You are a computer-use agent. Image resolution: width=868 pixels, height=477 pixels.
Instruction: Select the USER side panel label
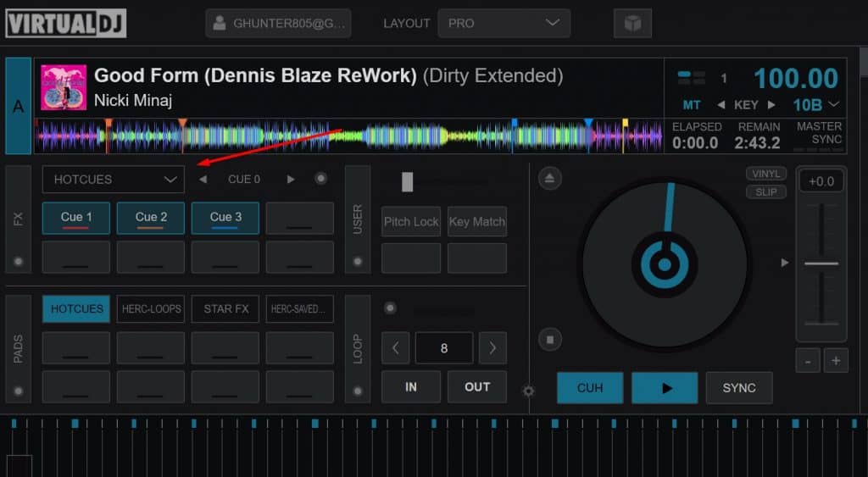point(358,219)
